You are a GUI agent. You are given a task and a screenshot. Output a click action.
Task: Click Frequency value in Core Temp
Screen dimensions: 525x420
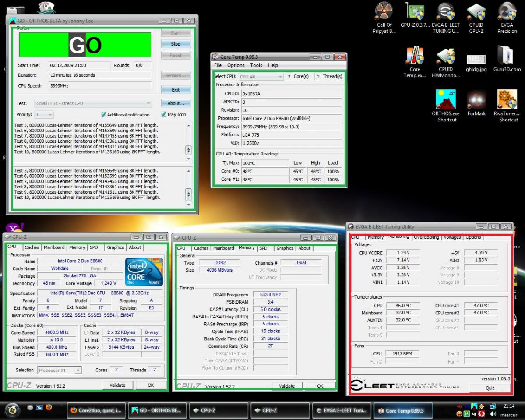(x=291, y=127)
